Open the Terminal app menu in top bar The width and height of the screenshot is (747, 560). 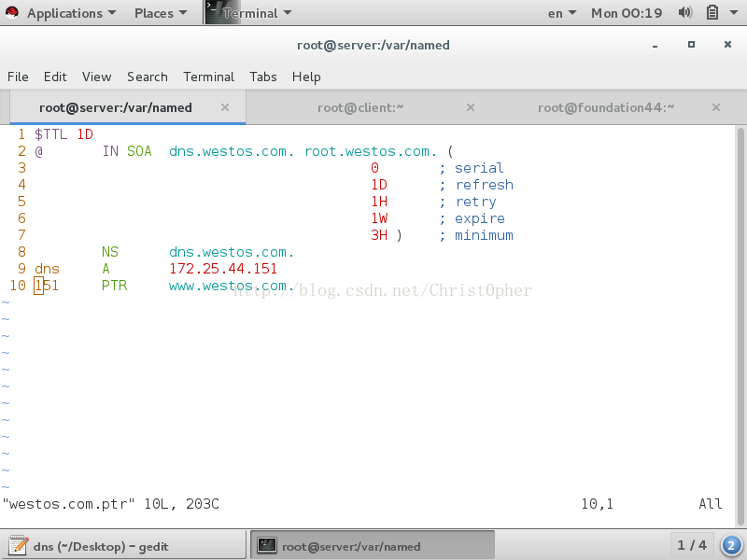coord(257,13)
